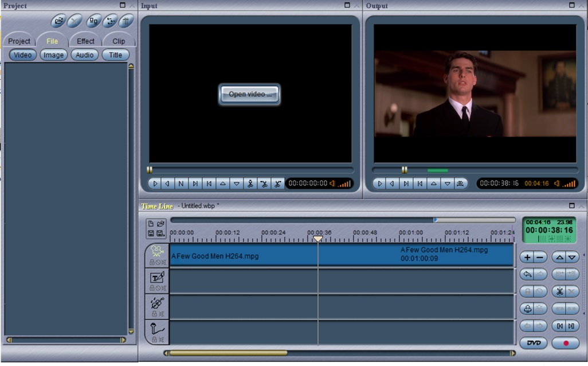Toggle lock on the title track
Image resolution: width=588 pixels, height=366 pixels.
[152, 288]
